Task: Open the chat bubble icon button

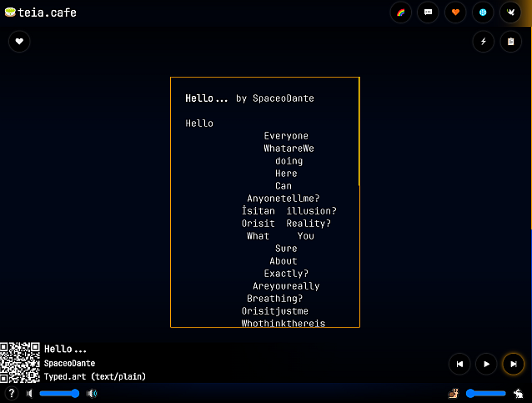Action: [428, 13]
